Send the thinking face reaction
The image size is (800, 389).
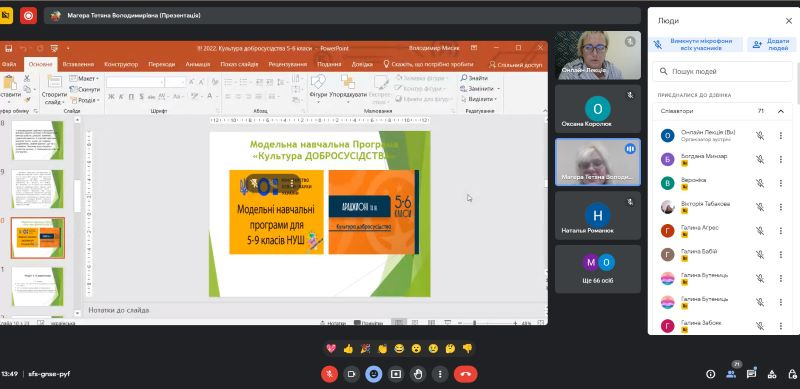point(450,349)
